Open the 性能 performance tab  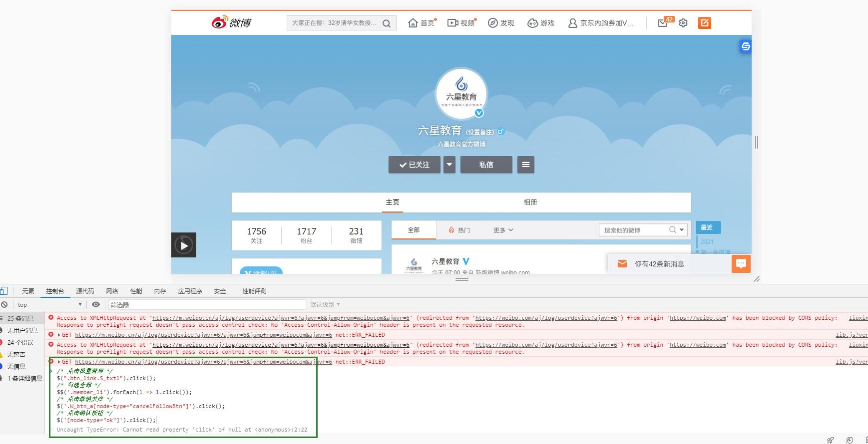tap(136, 291)
